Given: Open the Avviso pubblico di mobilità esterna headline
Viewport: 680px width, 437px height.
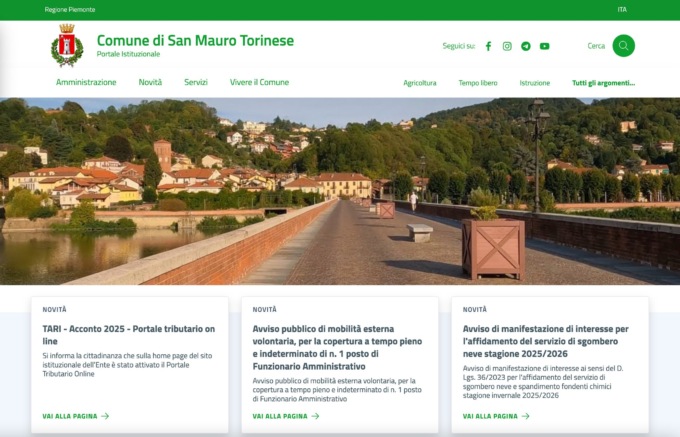Looking at the screenshot, I should 337,347.
